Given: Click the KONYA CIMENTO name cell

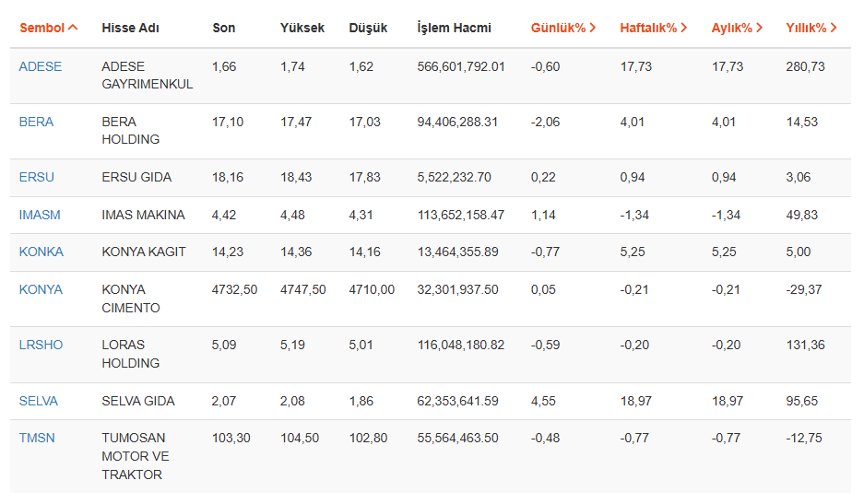Looking at the screenshot, I should pyautogui.click(x=131, y=299).
